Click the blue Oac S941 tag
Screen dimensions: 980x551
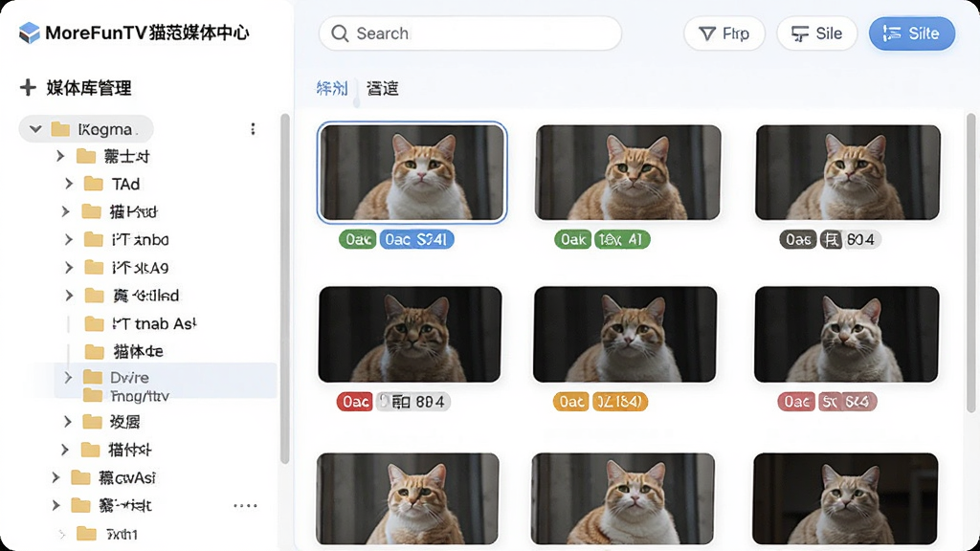[x=417, y=239]
